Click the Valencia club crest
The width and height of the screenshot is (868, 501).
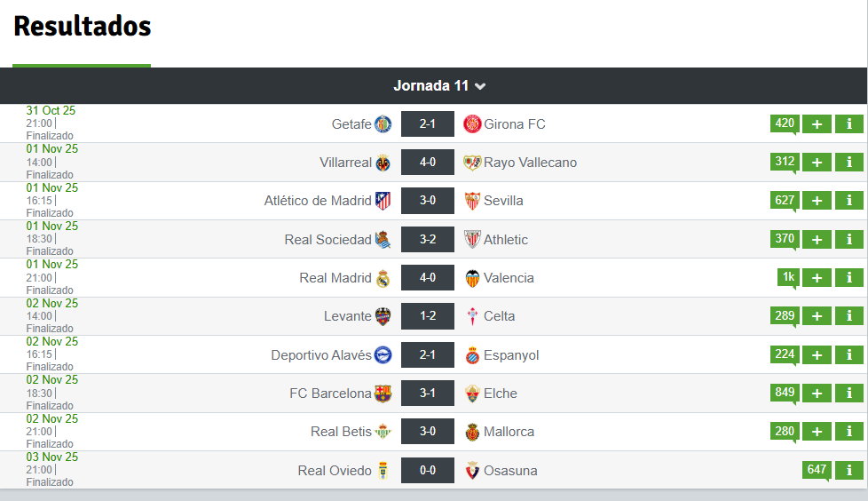(x=472, y=278)
